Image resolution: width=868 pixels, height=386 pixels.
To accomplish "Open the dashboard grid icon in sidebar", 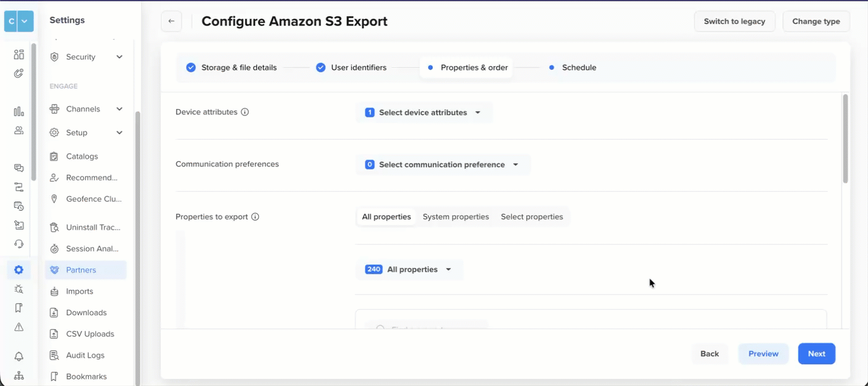I will (x=18, y=54).
